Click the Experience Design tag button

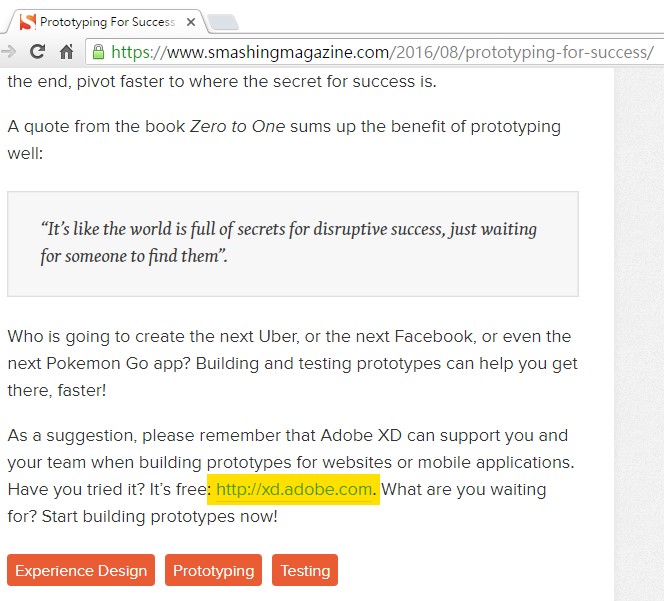coord(81,570)
